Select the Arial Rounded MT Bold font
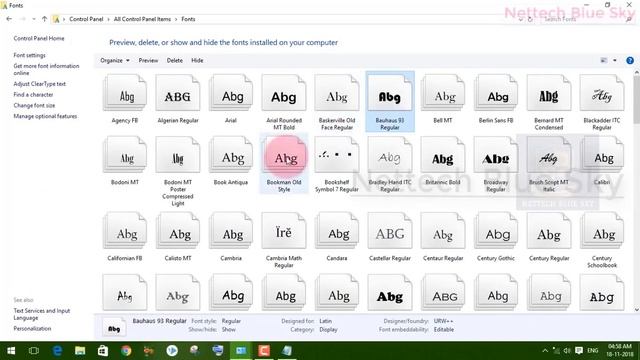The image size is (640, 360). pos(284,93)
